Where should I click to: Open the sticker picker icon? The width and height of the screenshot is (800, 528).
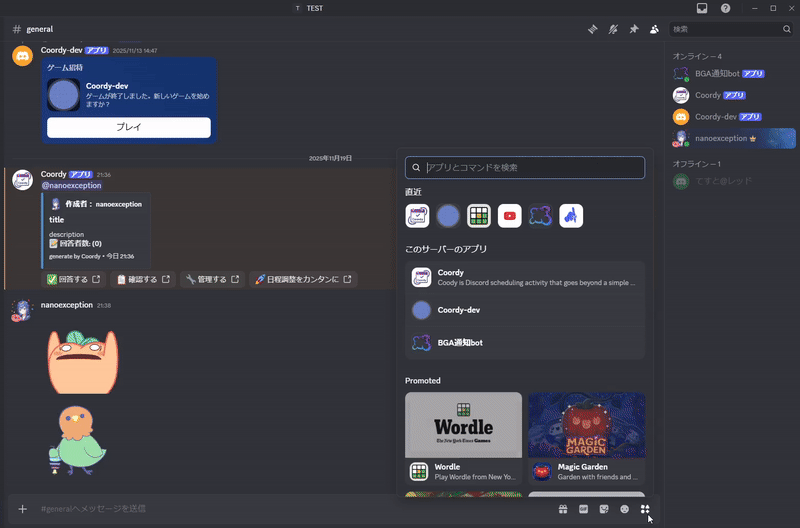click(x=604, y=509)
